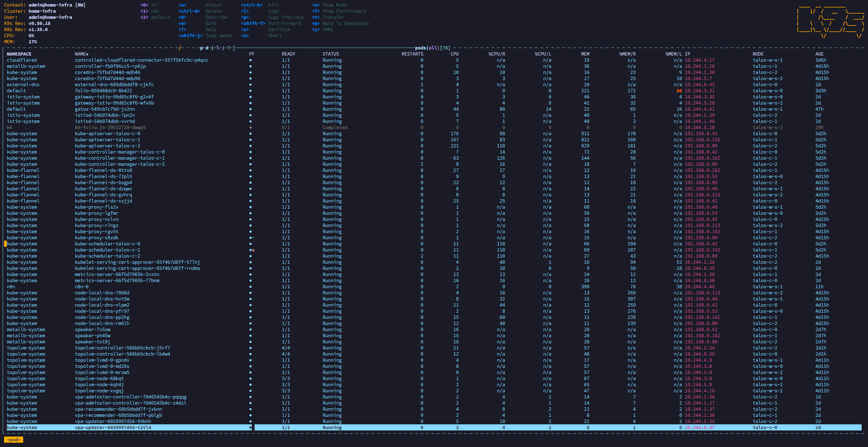Click the yellow marker beside kube-scheduler-talos-c-0 row

tap(5, 244)
